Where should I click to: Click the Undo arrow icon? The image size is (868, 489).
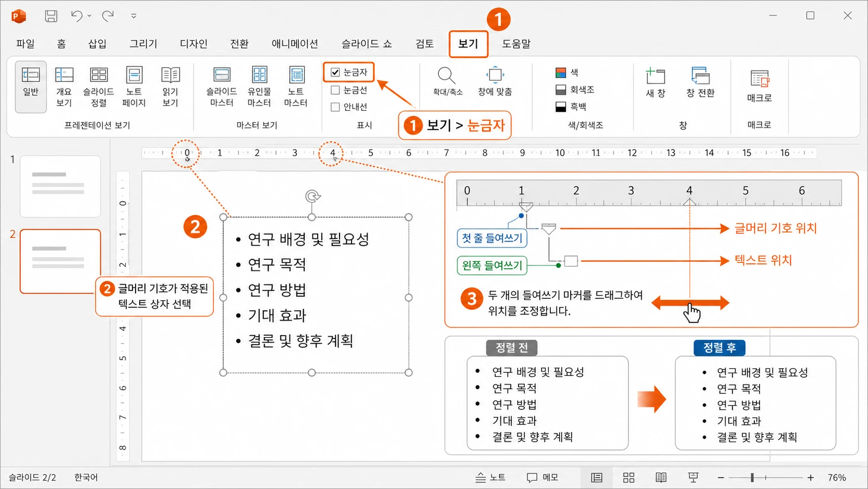[x=77, y=16]
